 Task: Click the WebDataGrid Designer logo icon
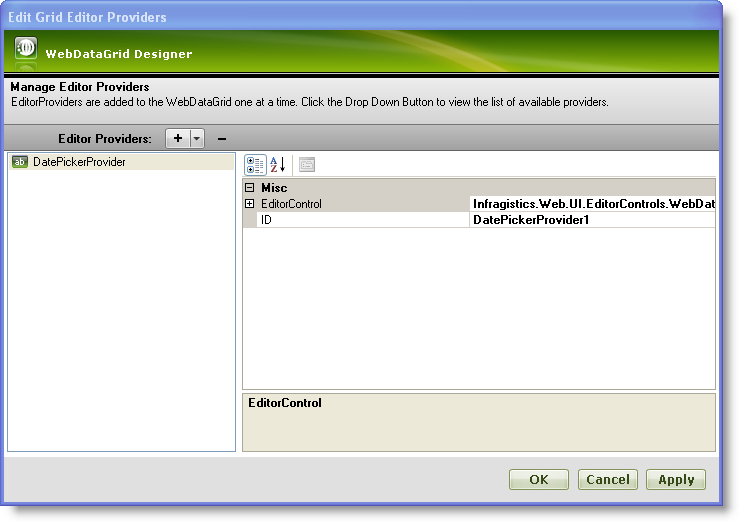pos(26,48)
